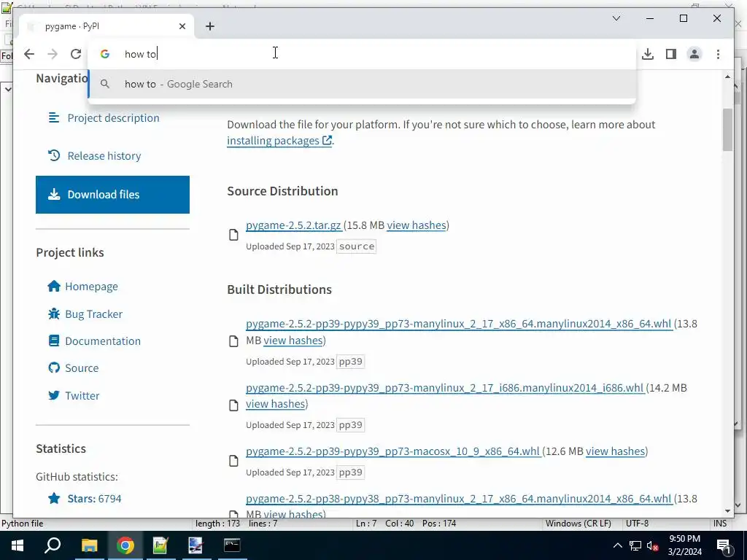Show hidden system tray icons
Image resolution: width=747 pixels, height=560 pixels.
pos(617,545)
